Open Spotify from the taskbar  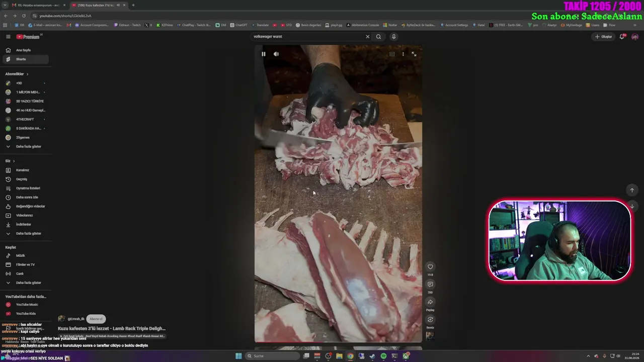(383, 356)
